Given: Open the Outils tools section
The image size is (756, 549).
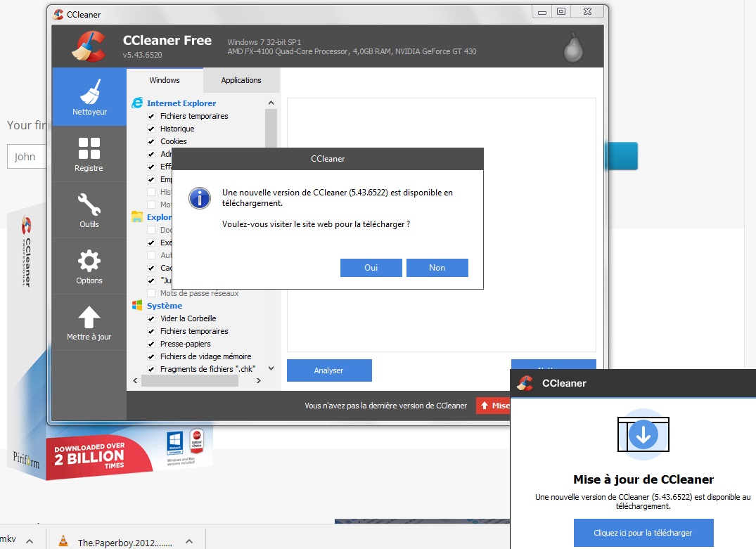Looking at the screenshot, I should pyautogui.click(x=89, y=210).
